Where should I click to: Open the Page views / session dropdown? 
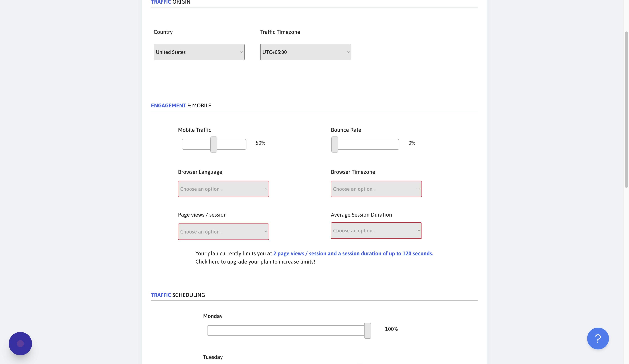(223, 232)
